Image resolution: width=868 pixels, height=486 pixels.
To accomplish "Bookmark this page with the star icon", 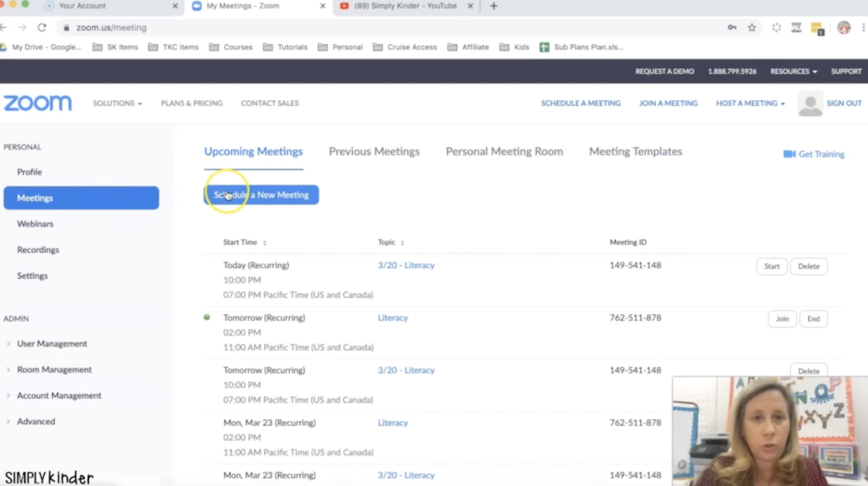I will [752, 27].
